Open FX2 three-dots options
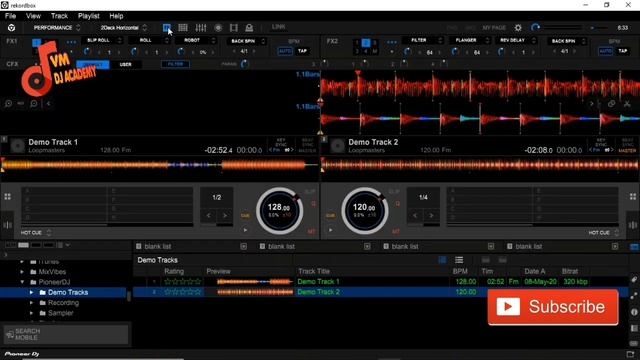This screenshot has height=360, width=640. [391, 42]
